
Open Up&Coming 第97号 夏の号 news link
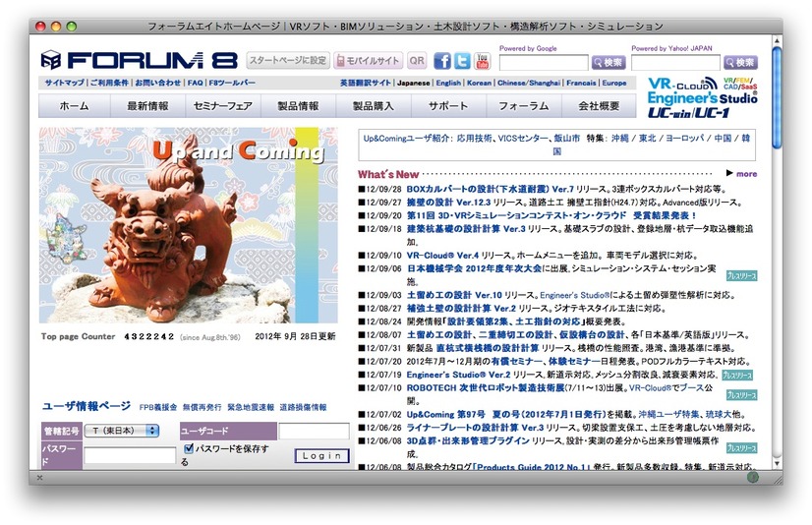[505, 414]
